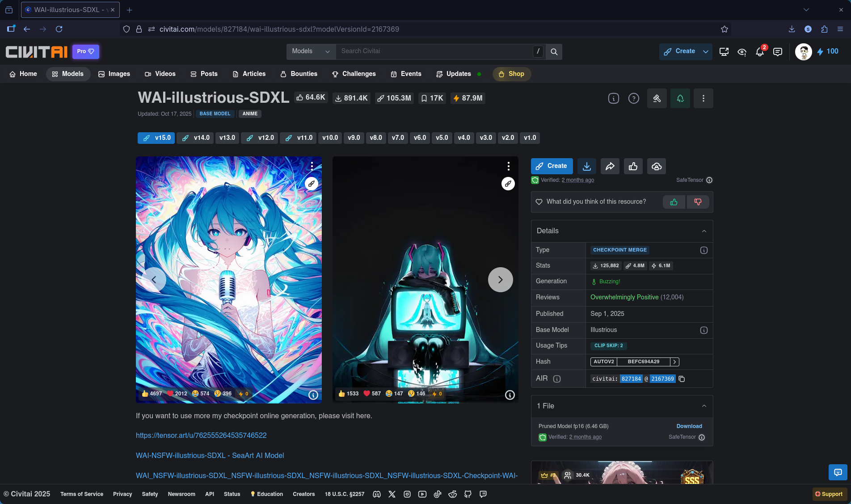Open the Images section in the navigation bar
This screenshot has width=851, height=504.
pyautogui.click(x=114, y=74)
